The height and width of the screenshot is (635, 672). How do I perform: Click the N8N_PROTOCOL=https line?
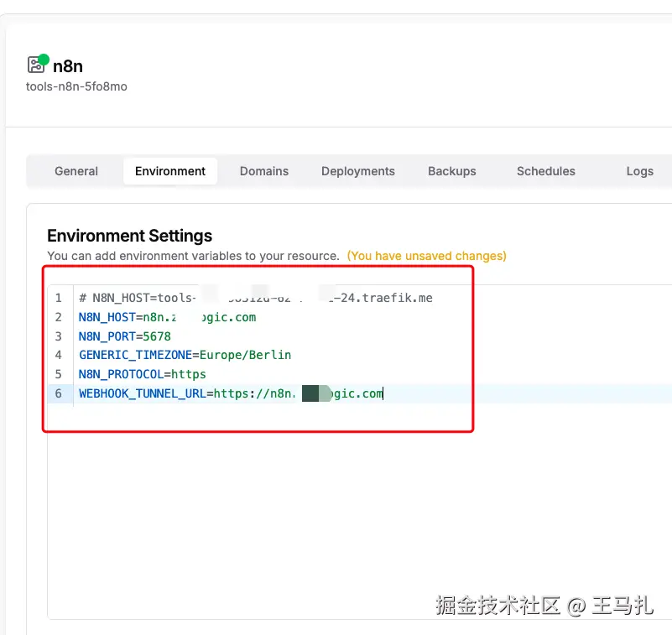pos(143,374)
